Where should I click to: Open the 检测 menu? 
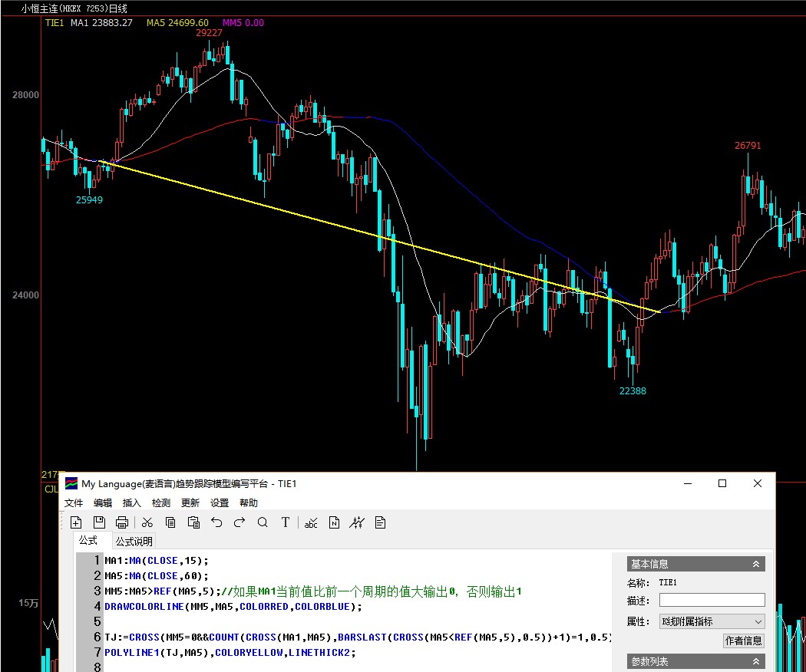(161, 502)
